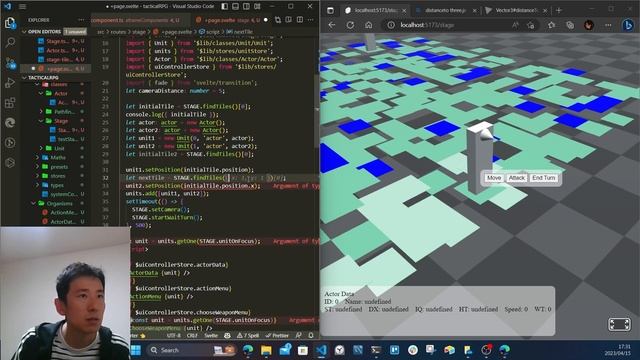The image size is (640, 360).
Task: Expand the types folder in explorer tree
Action: tap(57, 185)
